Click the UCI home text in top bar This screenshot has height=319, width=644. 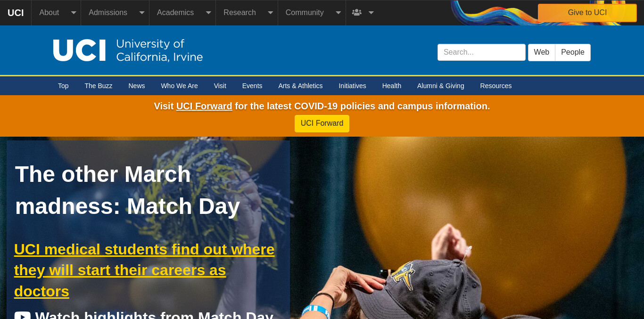(x=16, y=13)
